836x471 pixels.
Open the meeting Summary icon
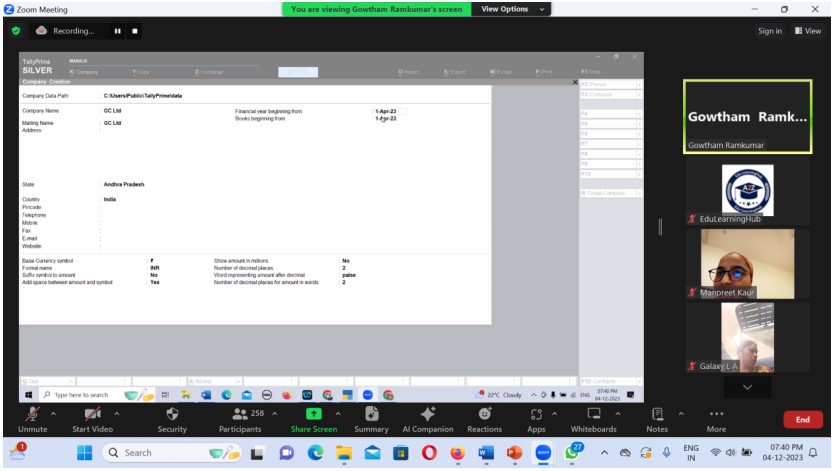tap(371, 415)
